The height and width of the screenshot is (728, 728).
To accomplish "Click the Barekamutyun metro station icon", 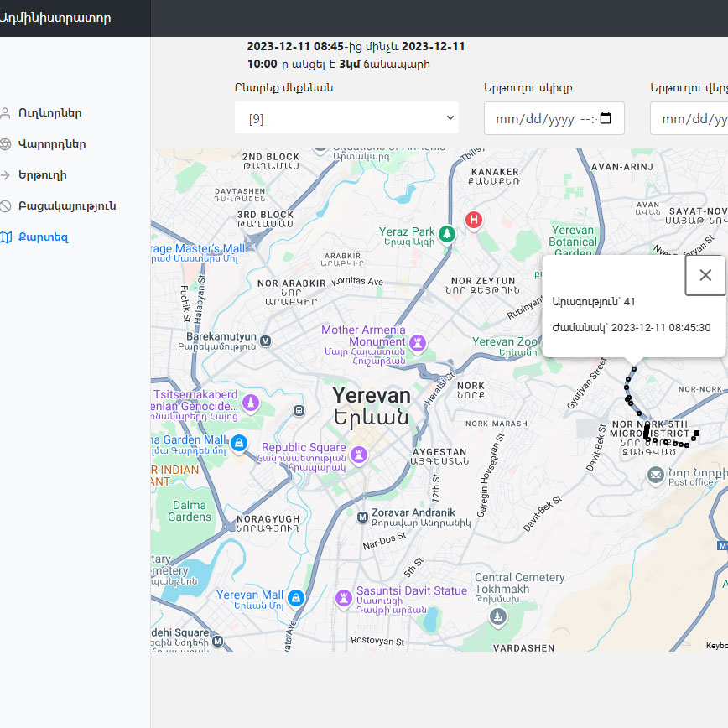I will point(265,341).
